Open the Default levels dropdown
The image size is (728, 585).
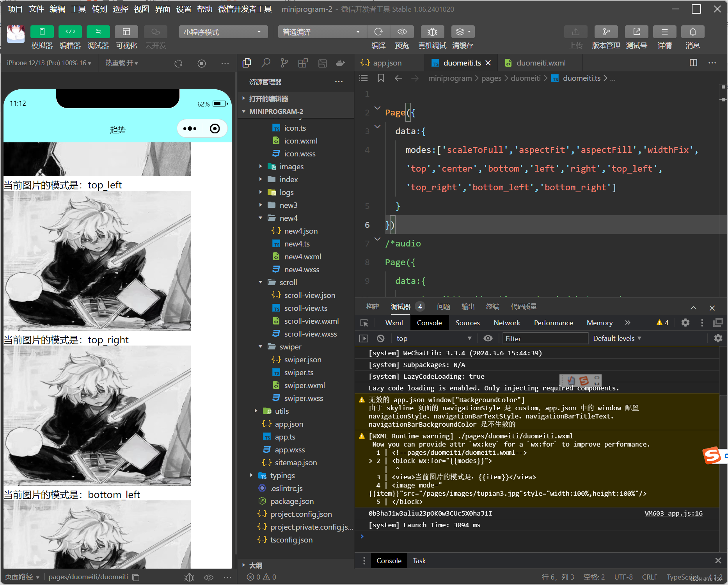pyautogui.click(x=617, y=339)
